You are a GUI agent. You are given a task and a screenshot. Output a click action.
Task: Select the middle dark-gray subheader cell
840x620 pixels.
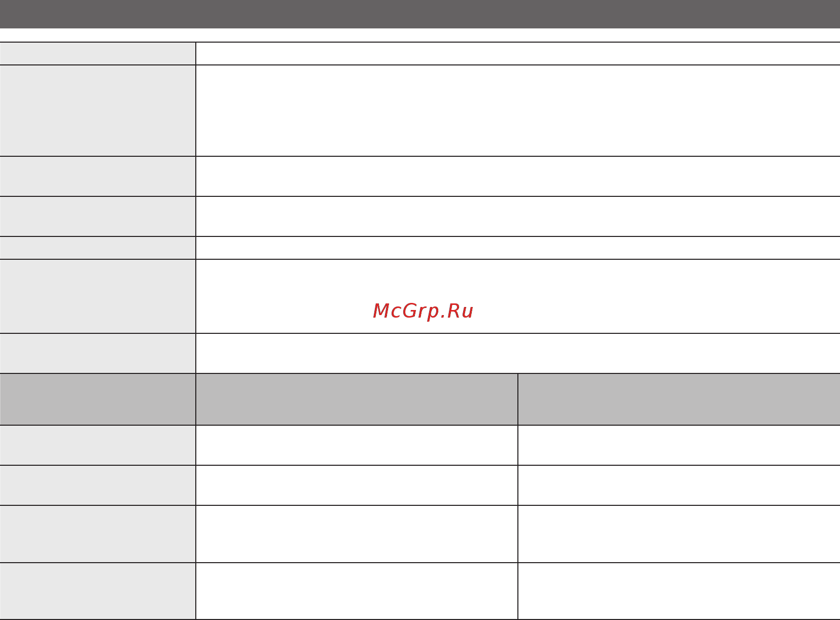(357, 399)
